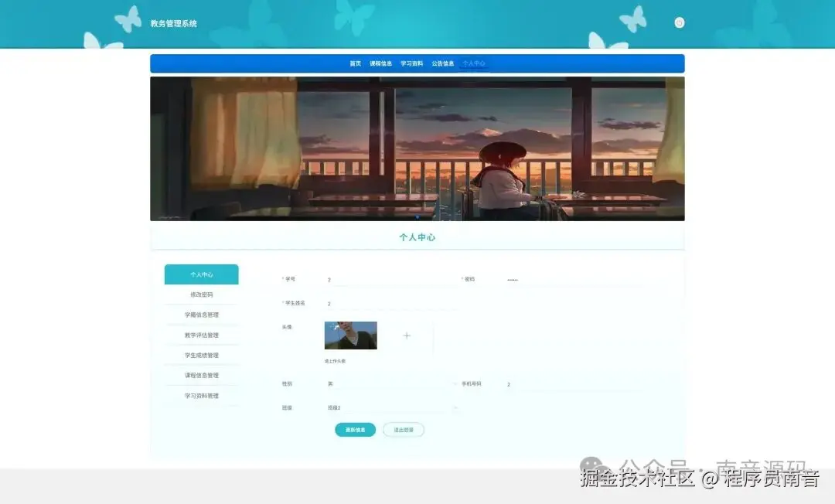Click the 更新信息 update button
The width and height of the screenshot is (835, 504).
point(355,429)
